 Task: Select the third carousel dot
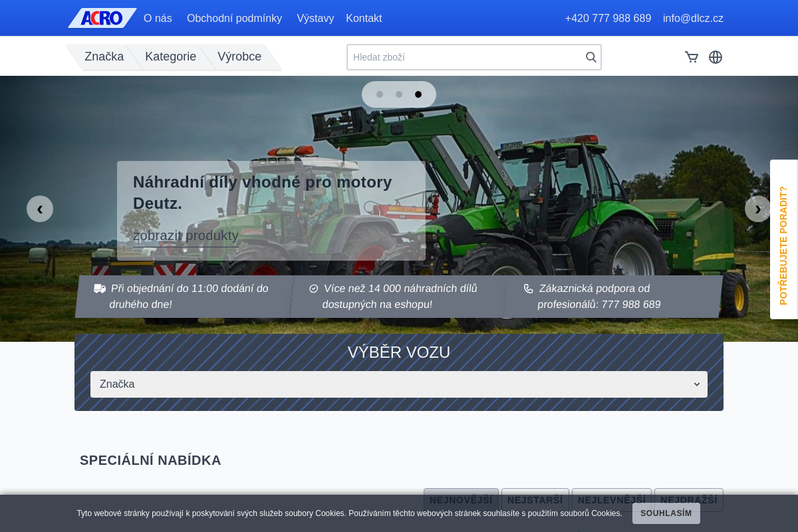(x=418, y=94)
